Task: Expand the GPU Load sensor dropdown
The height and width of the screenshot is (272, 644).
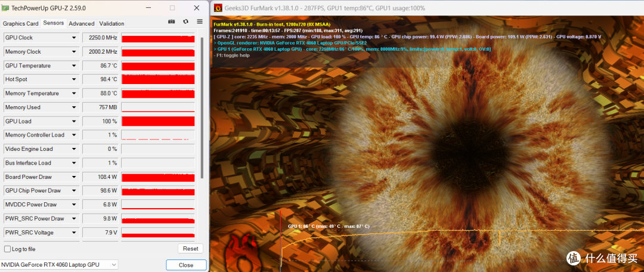Action: coord(74,121)
